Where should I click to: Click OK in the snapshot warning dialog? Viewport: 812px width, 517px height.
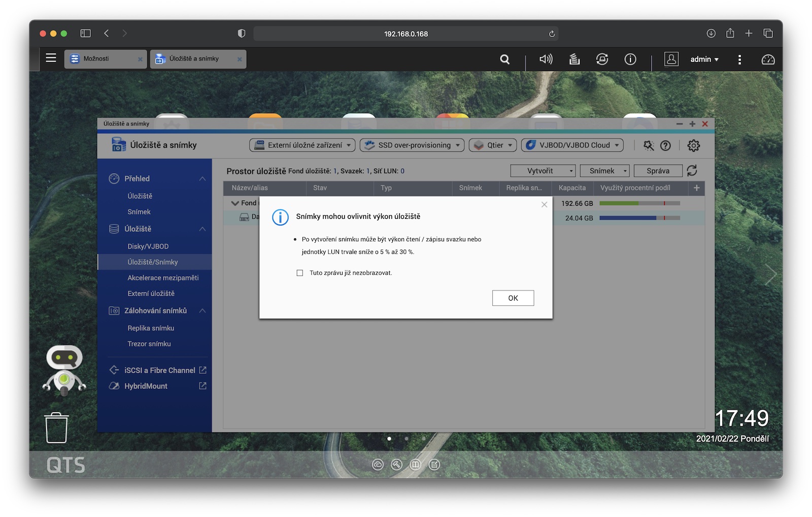[513, 298]
